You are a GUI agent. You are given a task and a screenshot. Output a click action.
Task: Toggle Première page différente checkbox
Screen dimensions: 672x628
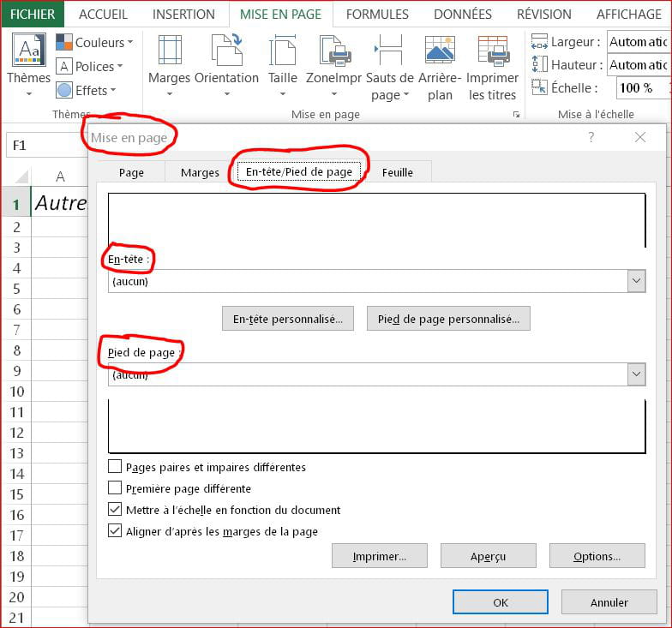(x=115, y=488)
